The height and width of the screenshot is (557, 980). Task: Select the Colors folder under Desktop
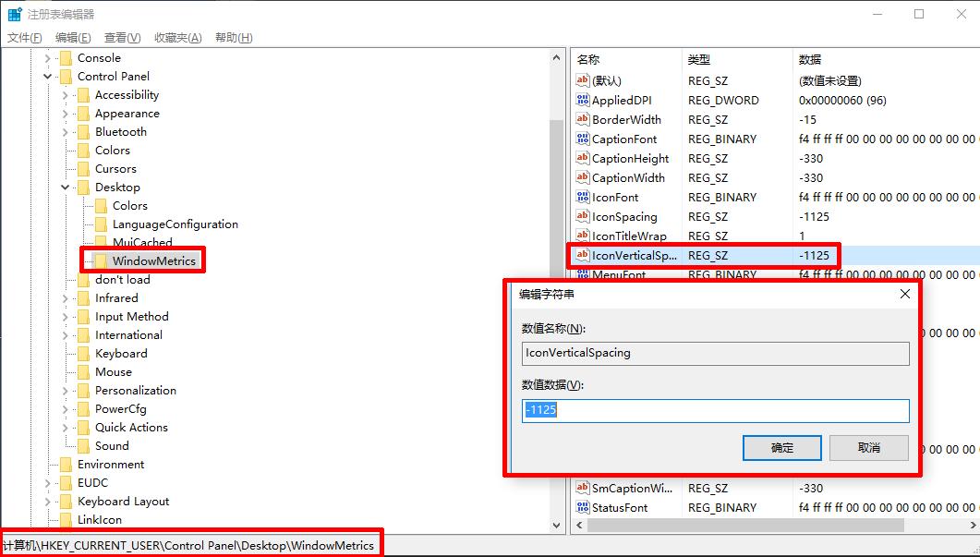(x=101, y=205)
